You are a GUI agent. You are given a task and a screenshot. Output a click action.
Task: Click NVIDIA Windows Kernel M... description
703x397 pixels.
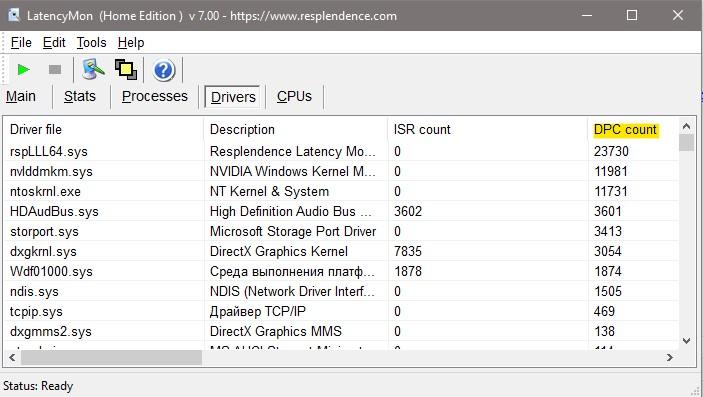coord(292,171)
